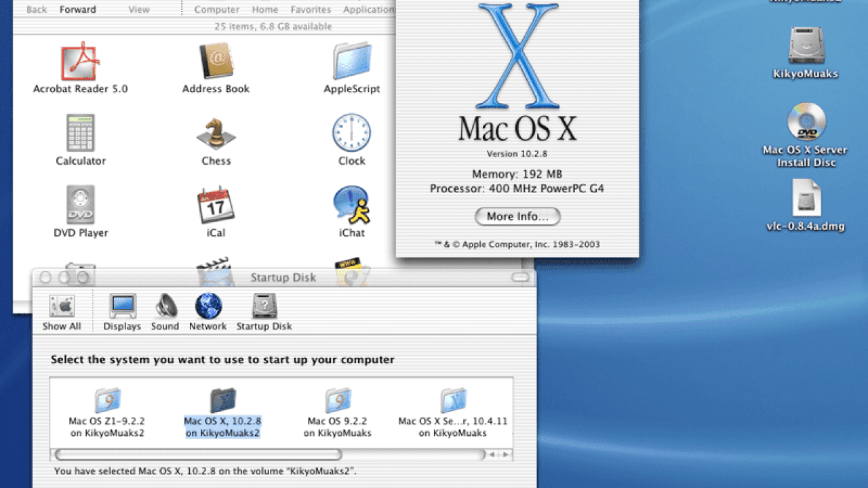
Task: Click Forward in the Finder toolbar
Action: click(78, 9)
